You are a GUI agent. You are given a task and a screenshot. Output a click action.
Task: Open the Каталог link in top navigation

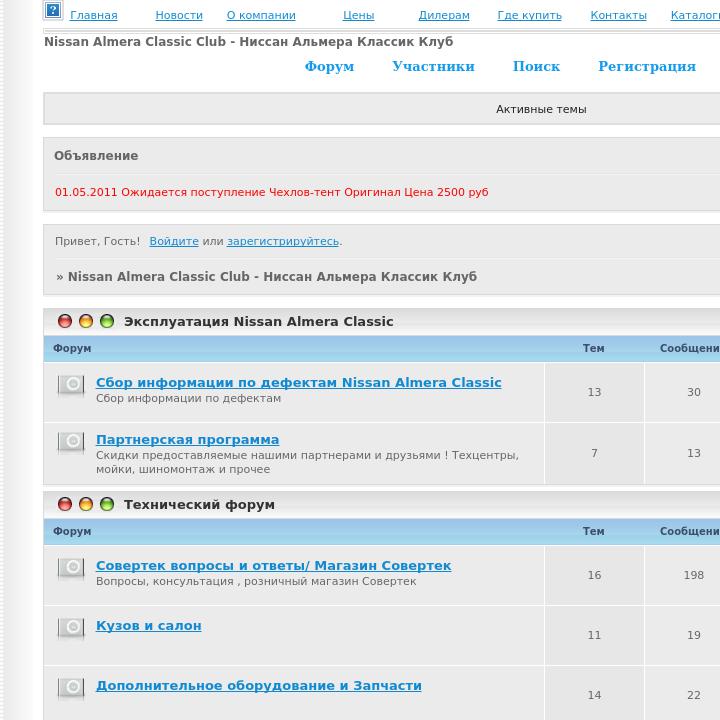click(x=695, y=15)
